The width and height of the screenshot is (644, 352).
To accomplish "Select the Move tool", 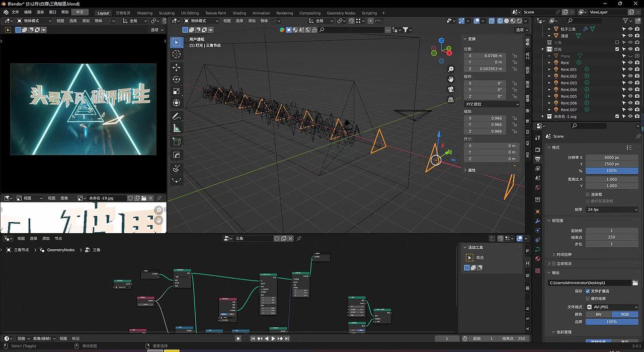I will (x=177, y=67).
